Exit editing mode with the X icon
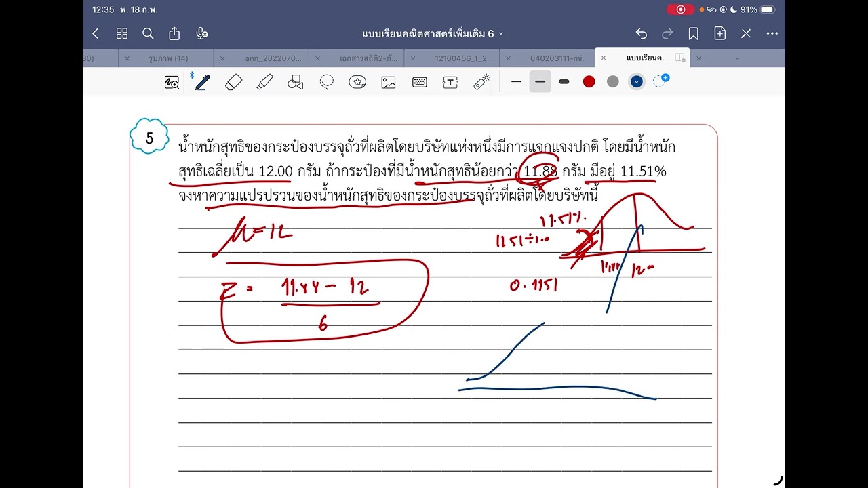 tap(746, 33)
